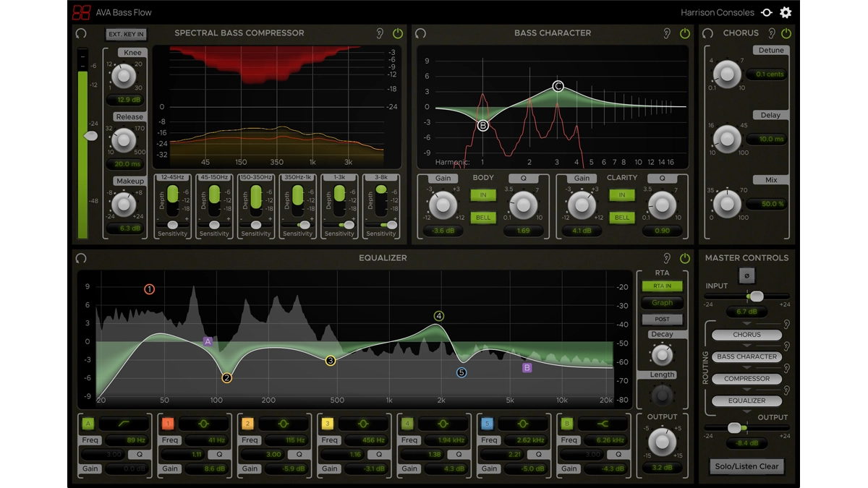Click the Chorus ear listen icon

point(772,33)
